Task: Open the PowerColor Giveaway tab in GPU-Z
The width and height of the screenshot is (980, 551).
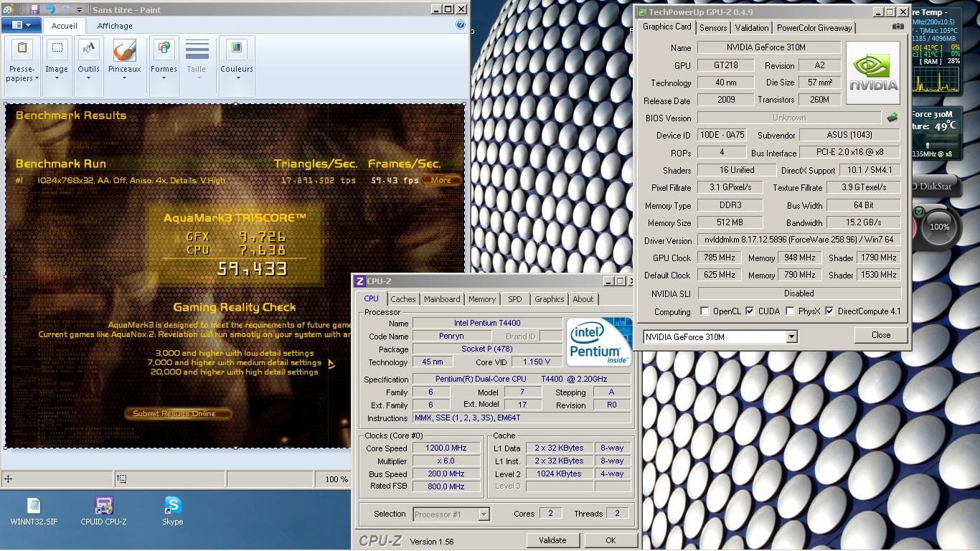Action: (x=814, y=28)
